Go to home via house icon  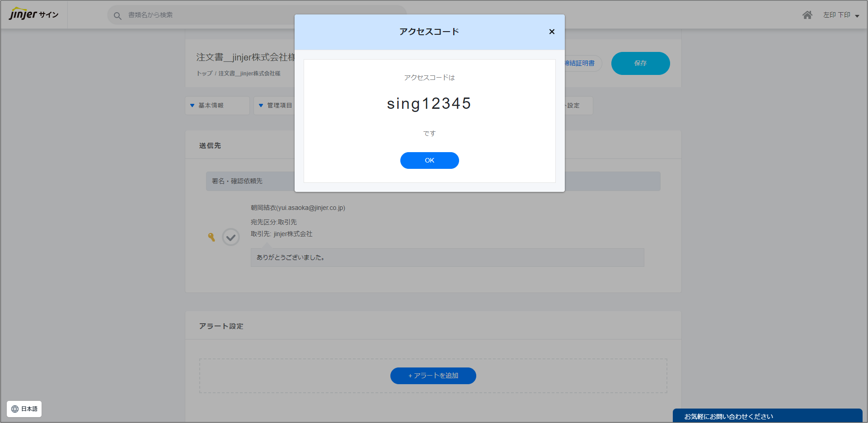coord(807,15)
